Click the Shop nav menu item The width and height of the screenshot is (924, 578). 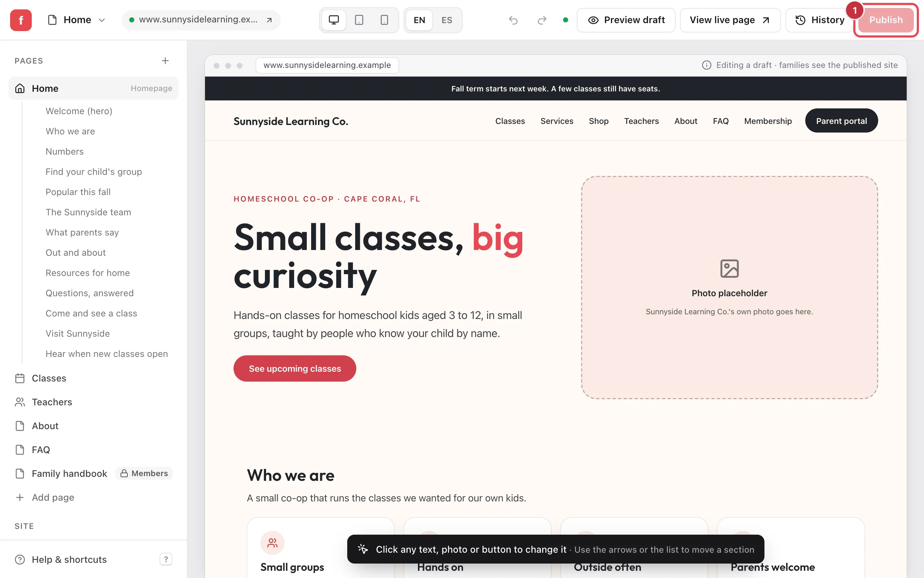[598, 121]
